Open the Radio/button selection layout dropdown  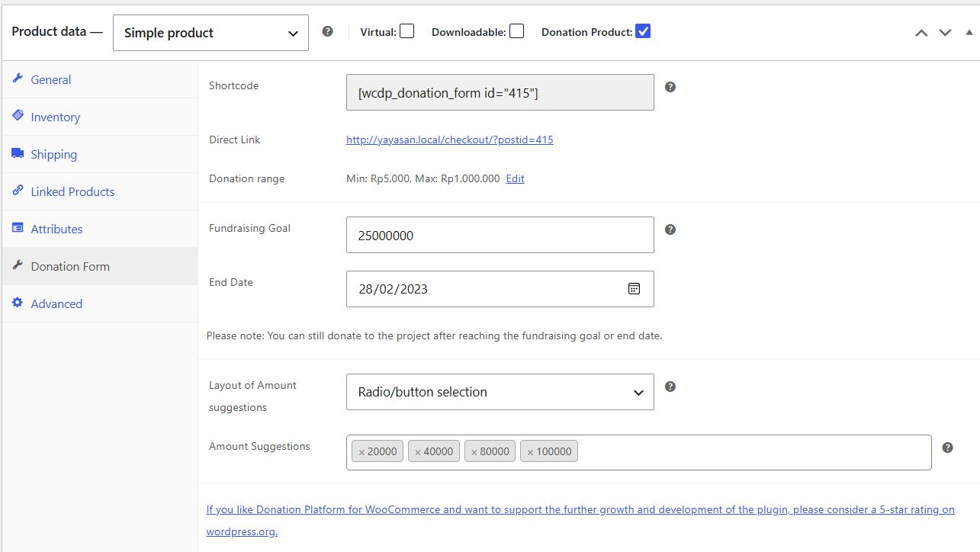(500, 392)
